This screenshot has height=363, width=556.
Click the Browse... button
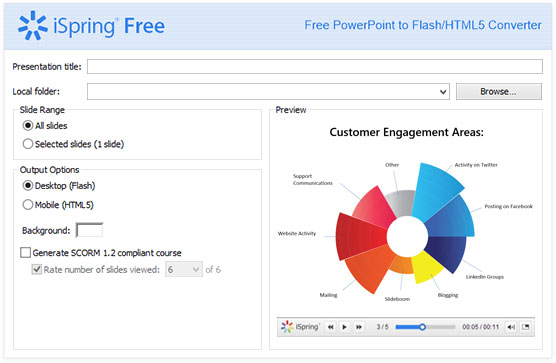pos(499,91)
